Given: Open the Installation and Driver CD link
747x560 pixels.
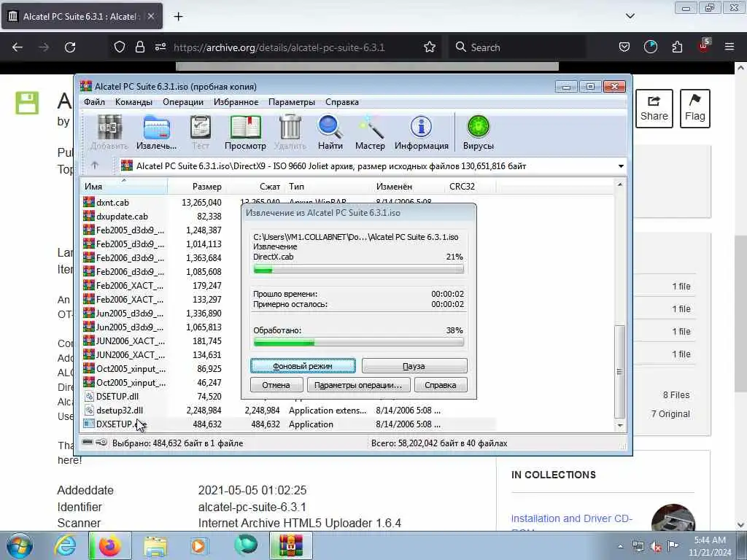Looking at the screenshot, I should pos(572,518).
